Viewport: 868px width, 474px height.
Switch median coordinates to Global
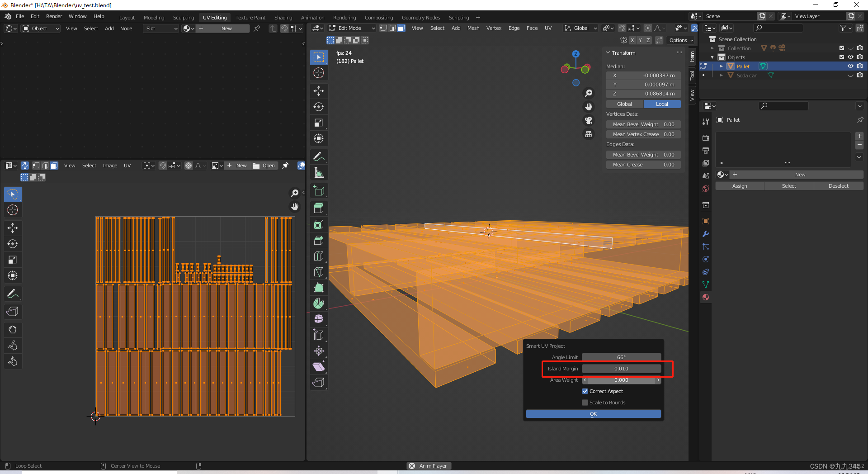click(624, 104)
